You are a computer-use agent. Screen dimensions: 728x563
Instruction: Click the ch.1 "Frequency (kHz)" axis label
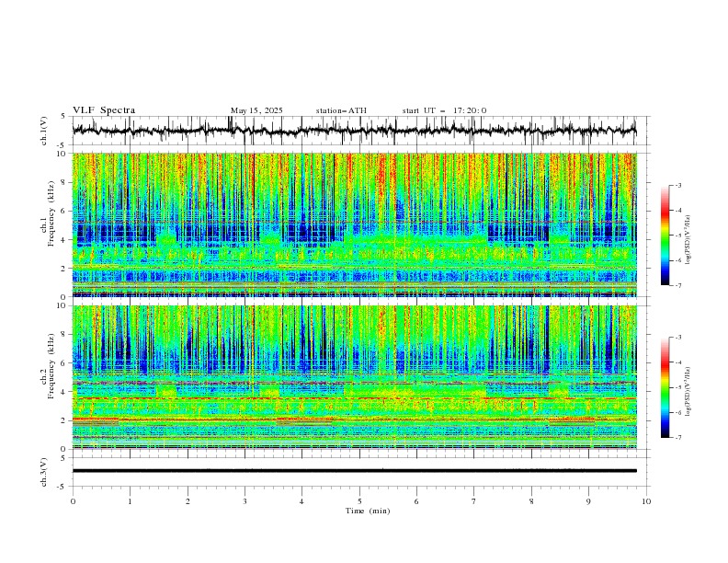click(51, 212)
